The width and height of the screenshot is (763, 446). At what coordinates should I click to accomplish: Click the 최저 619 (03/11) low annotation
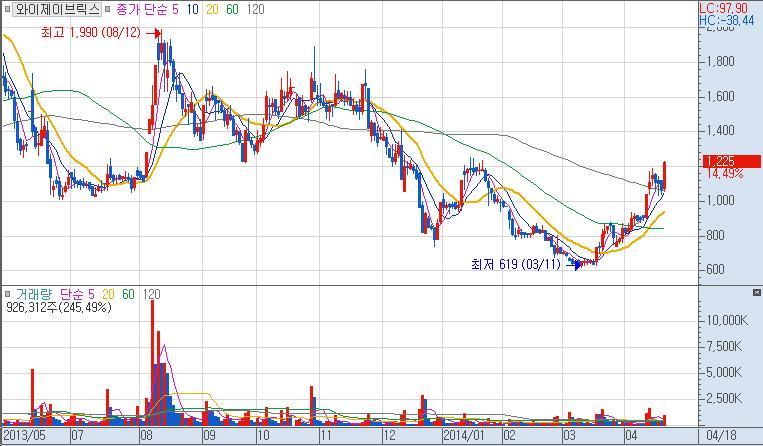pyautogui.click(x=515, y=265)
